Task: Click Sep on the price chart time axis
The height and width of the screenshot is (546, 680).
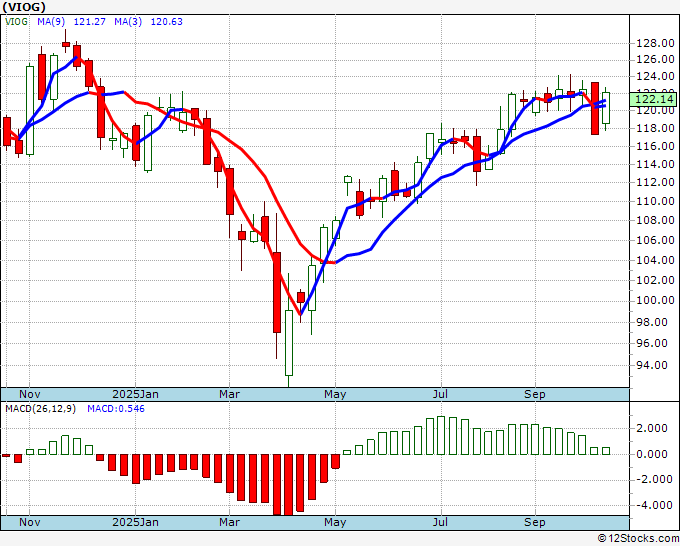Action: pos(535,394)
